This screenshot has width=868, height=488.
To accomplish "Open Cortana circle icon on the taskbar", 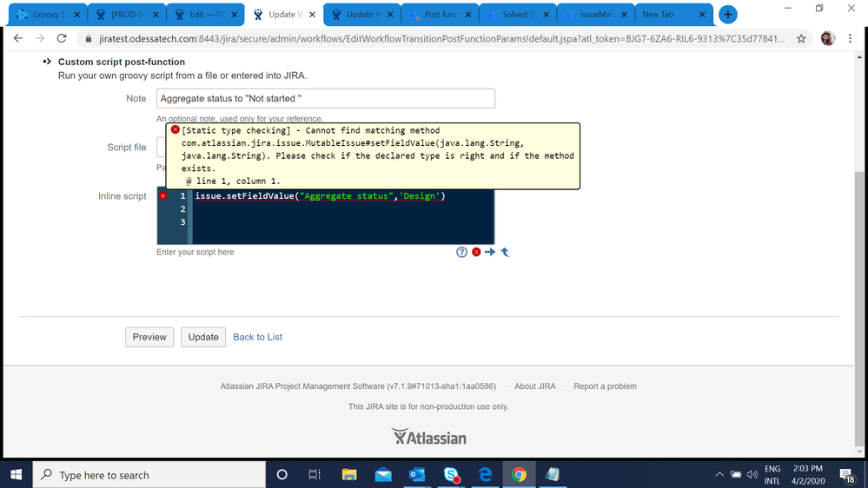I will [x=282, y=475].
